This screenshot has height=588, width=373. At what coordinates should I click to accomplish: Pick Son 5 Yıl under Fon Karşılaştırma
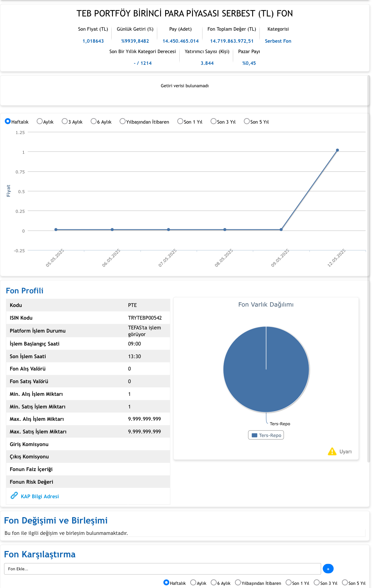point(345,583)
